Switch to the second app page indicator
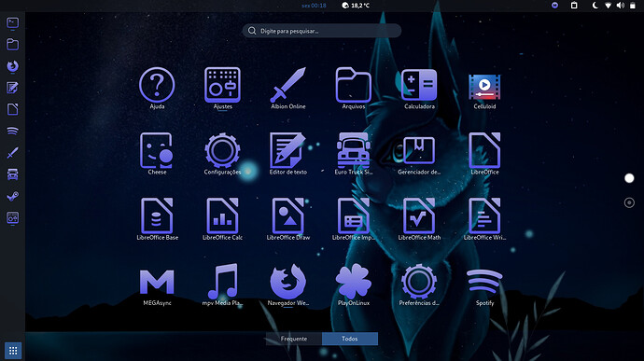The width and height of the screenshot is (644, 361). (x=629, y=202)
